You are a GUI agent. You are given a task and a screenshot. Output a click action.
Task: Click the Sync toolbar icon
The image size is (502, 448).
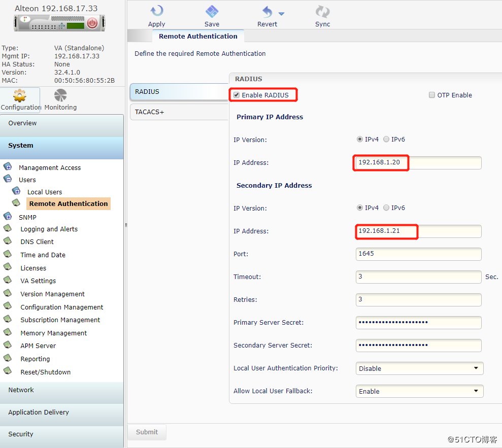coord(322,12)
